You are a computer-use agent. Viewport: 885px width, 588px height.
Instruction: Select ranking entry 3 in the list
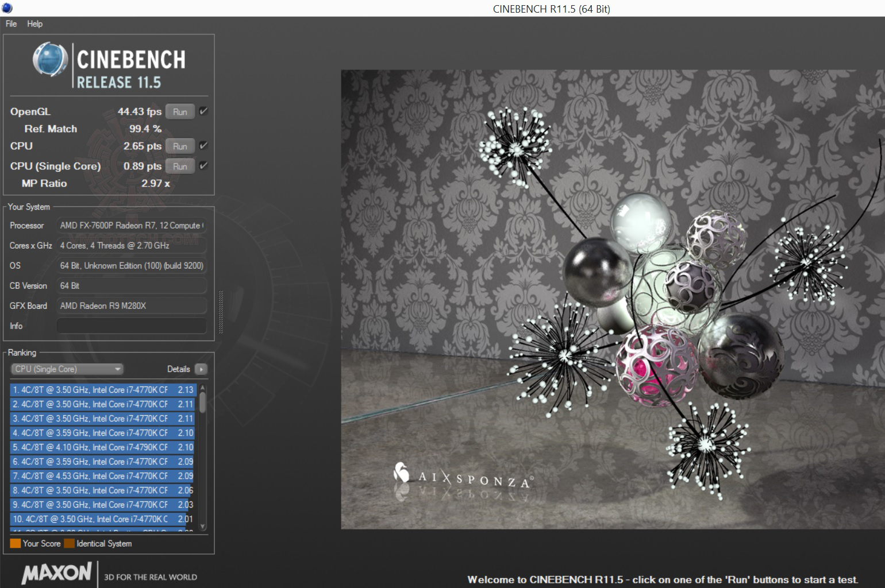coord(103,419)
